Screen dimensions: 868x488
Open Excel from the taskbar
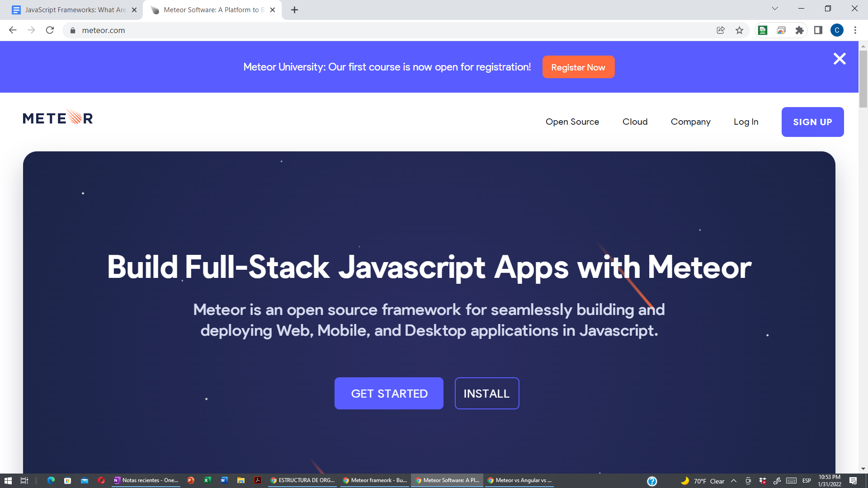coord(208,480)
